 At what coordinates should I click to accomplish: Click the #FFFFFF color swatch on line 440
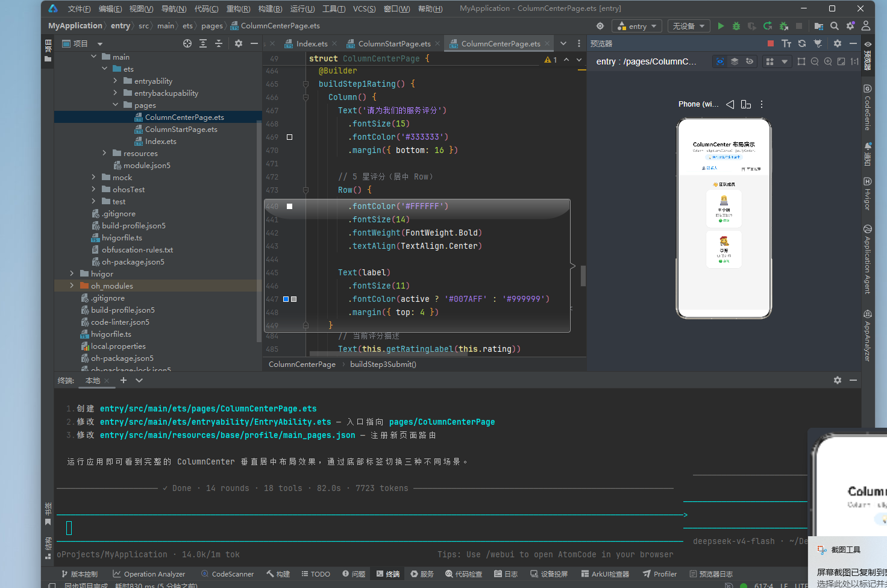[289, 206]
